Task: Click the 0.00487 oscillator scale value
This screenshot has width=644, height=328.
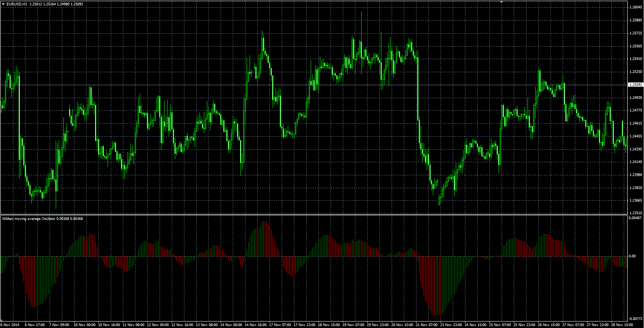Action: pyautogui.click(x=636, y=218)
